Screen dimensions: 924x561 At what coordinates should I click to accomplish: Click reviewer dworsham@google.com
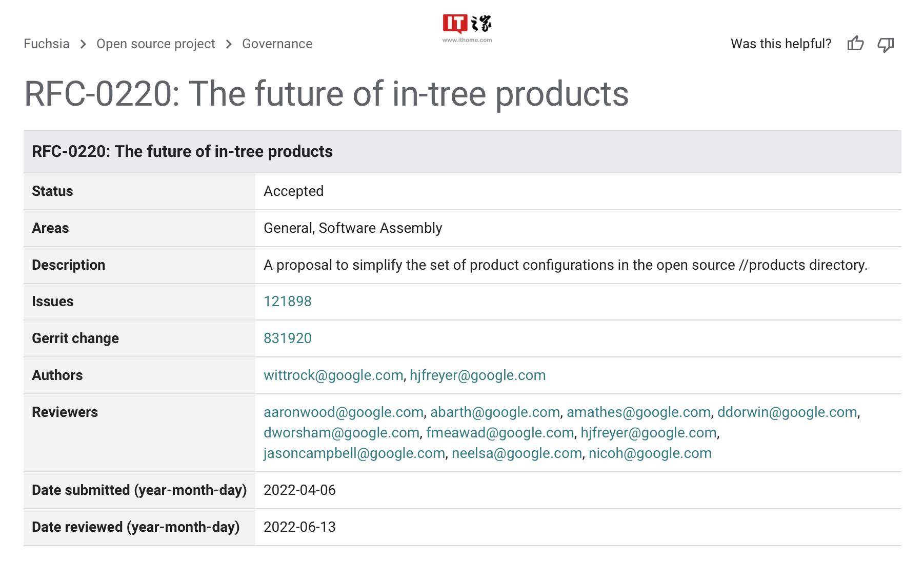(342, 433)
